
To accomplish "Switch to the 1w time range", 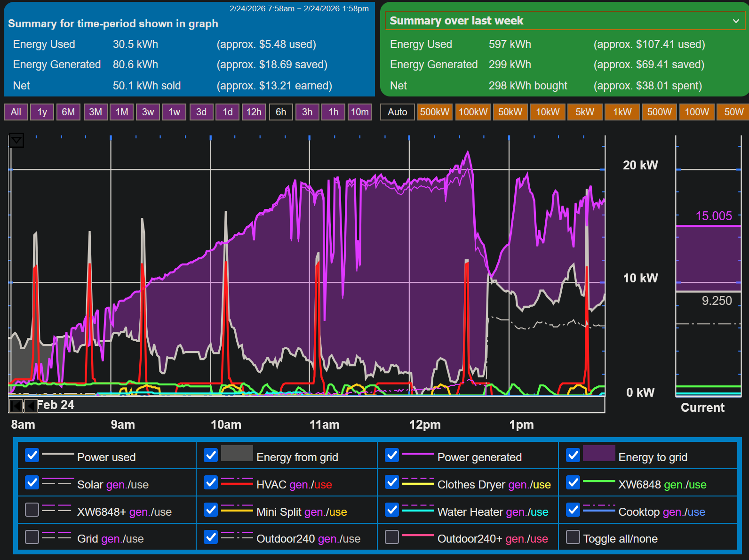I will [174, 112].
